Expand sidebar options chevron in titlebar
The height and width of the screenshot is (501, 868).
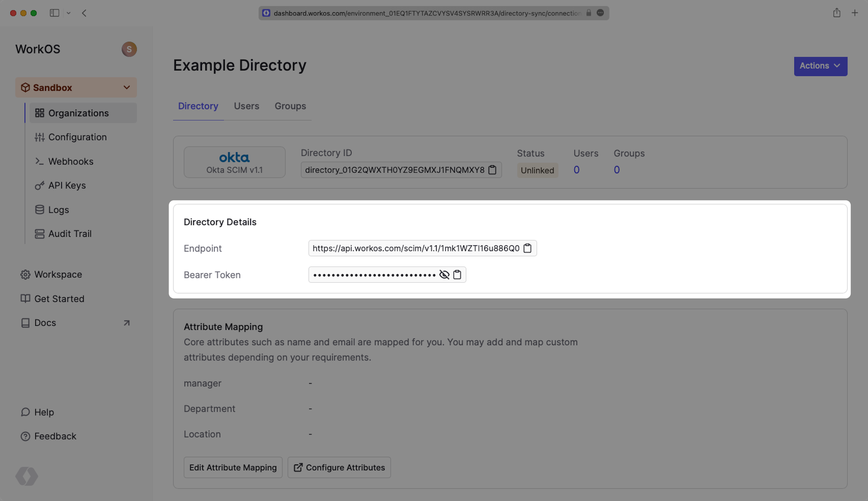pos(69,13)
